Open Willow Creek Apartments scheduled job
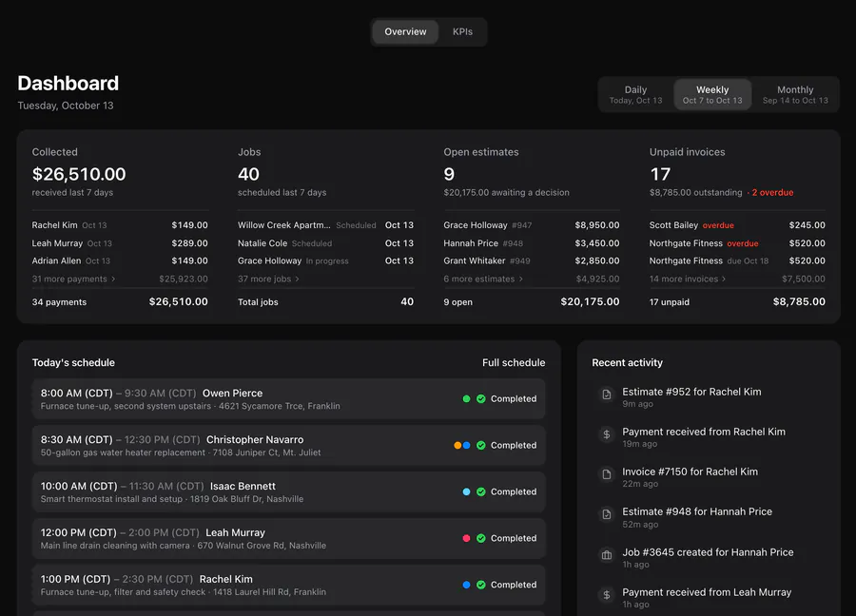 point(325,224)
